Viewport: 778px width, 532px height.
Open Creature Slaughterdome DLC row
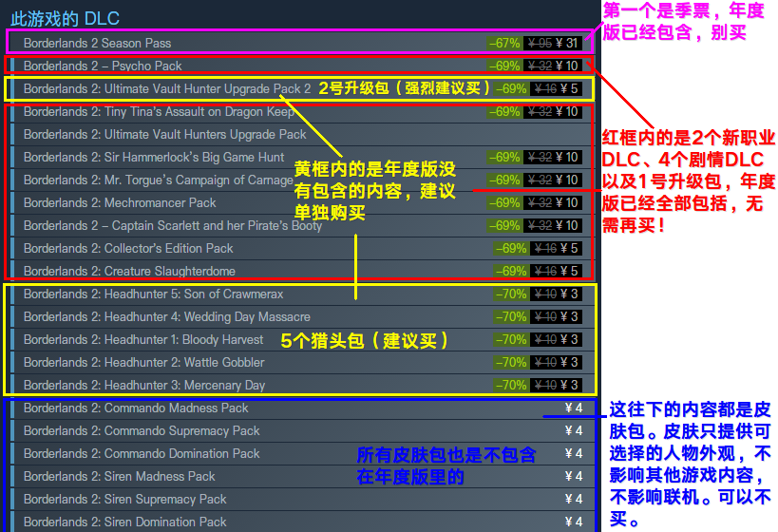pos(303,272)
